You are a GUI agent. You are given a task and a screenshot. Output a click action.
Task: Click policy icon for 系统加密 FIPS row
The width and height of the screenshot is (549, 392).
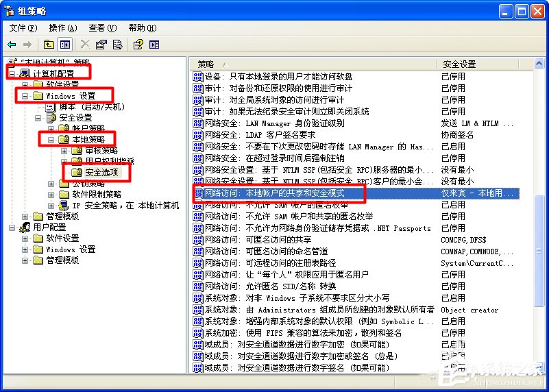coord(198,333)
